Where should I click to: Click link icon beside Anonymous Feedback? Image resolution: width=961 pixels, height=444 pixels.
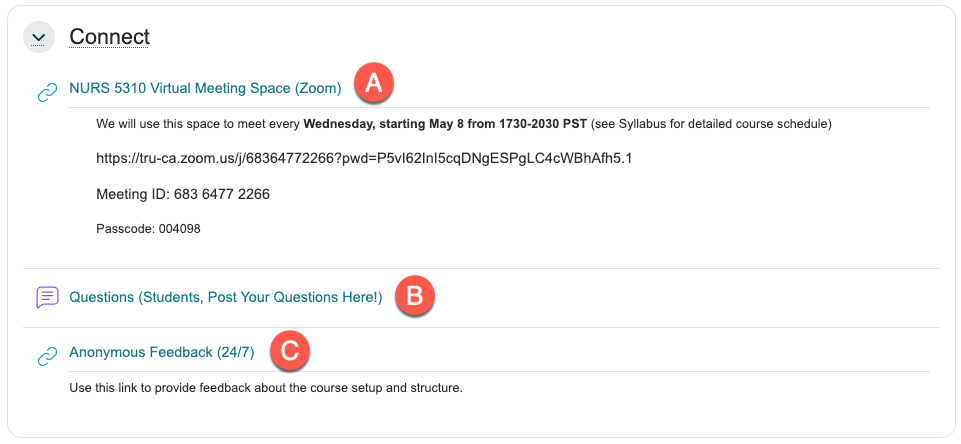tap(47, 356)
